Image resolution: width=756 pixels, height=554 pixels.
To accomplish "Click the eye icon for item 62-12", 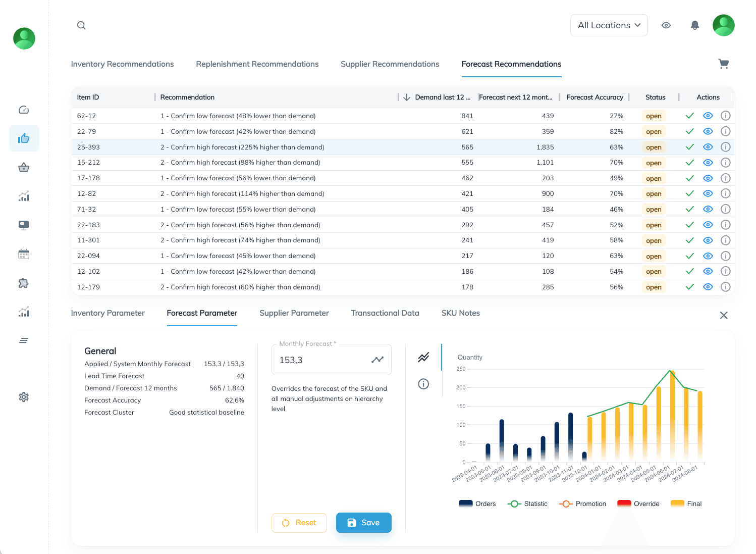I will click(708, 116).
